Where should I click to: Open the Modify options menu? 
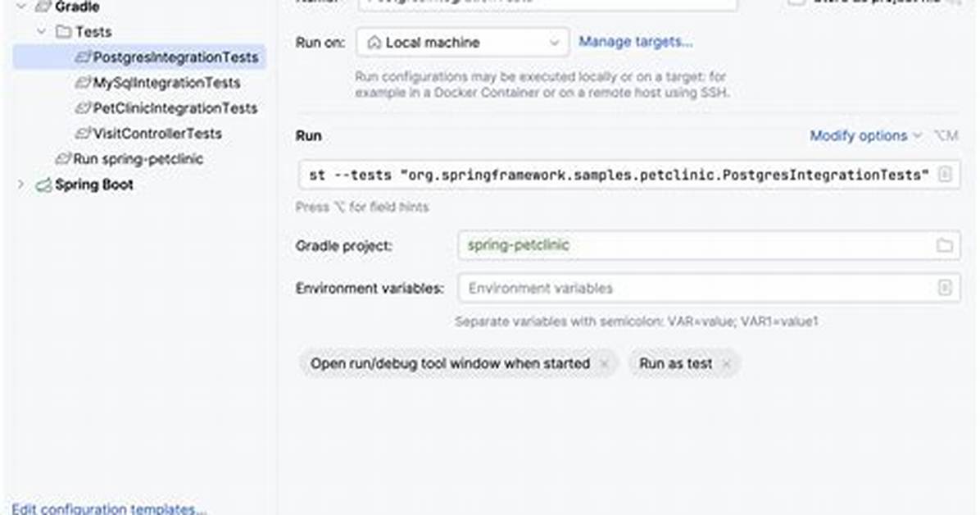865,136
